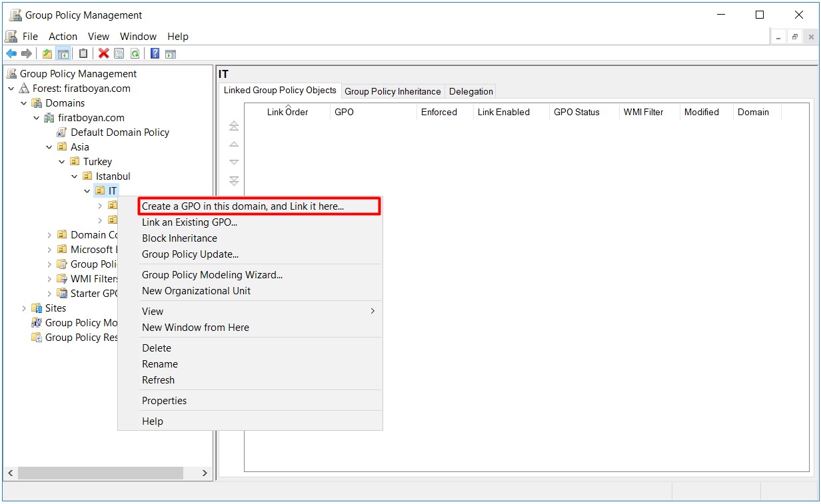The width and height of the screenshot is (821, 504).
Task: Collapse the Forest: firatboyan.com node
Action: 11,89
